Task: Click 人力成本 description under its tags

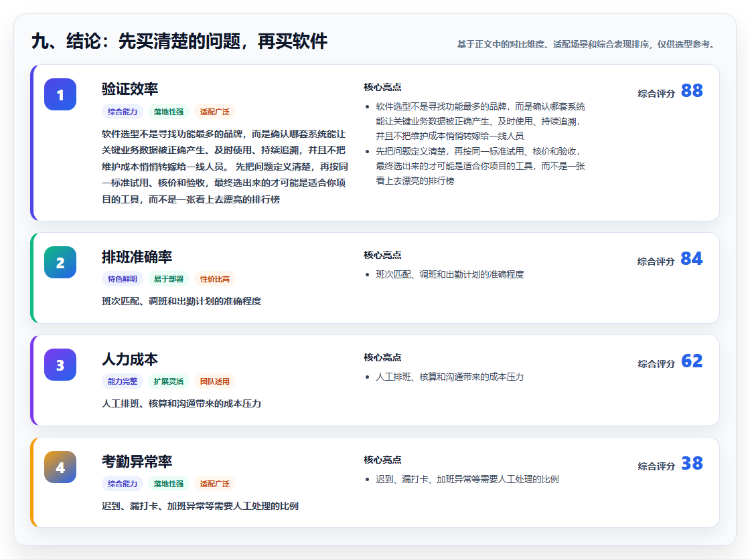Action: (x=181, y=403)
